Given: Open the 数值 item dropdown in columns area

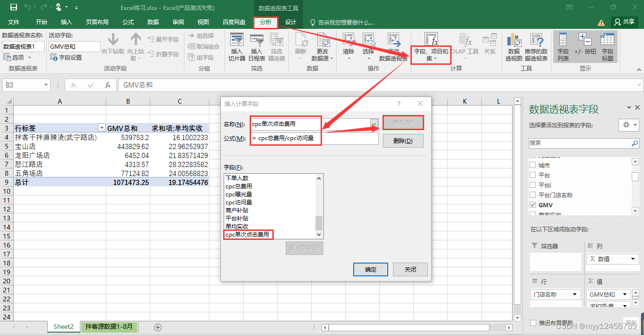Looking at the screenshot, I should tap(633, 259).
